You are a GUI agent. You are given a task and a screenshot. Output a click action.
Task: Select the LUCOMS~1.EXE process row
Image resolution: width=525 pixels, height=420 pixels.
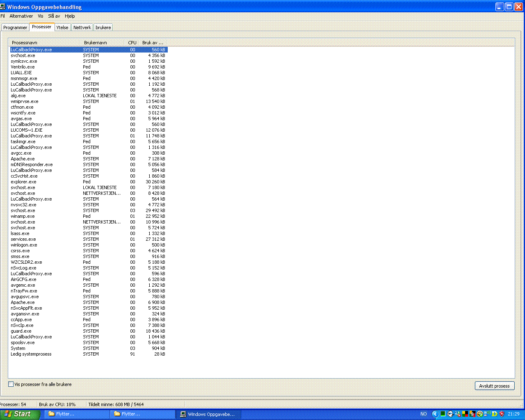pos(89,130)
